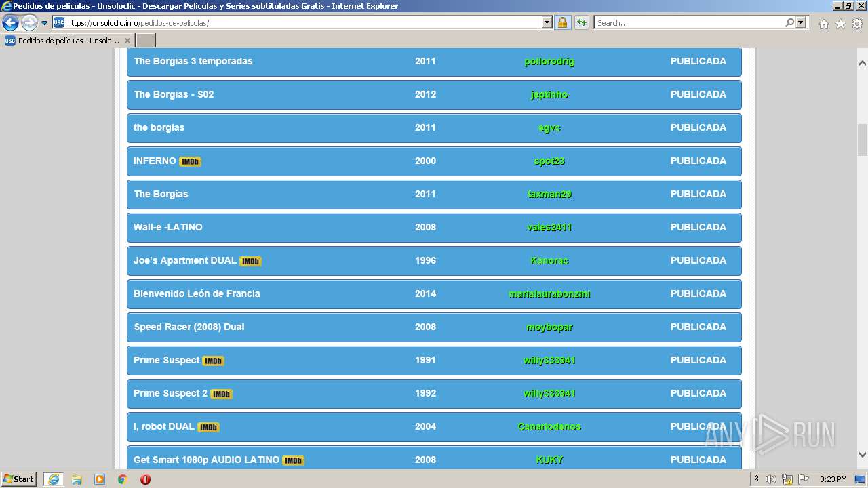Screen dimensions: 868x488
Task: Open user jeptinho profile link
Action: click(549, 94)
